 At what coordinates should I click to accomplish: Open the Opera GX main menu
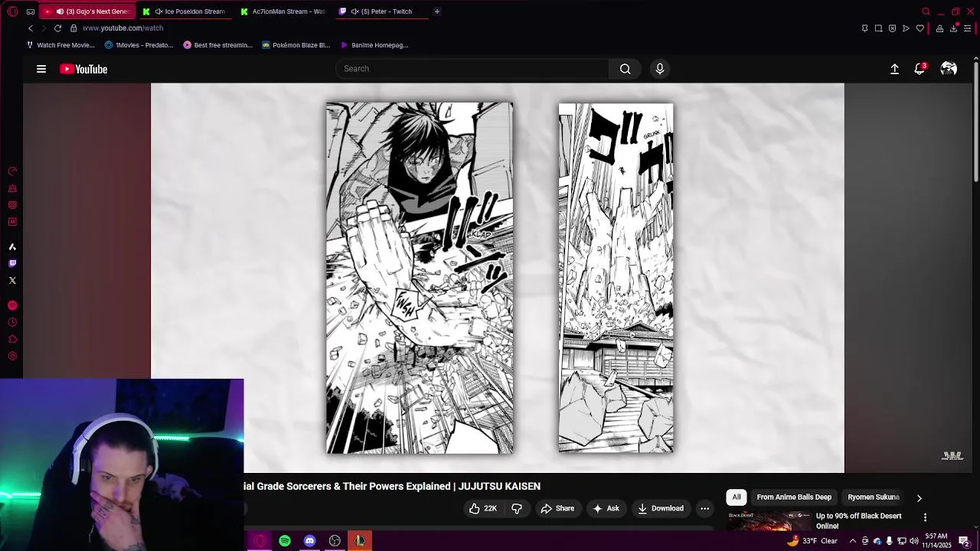tap(12, 11)
